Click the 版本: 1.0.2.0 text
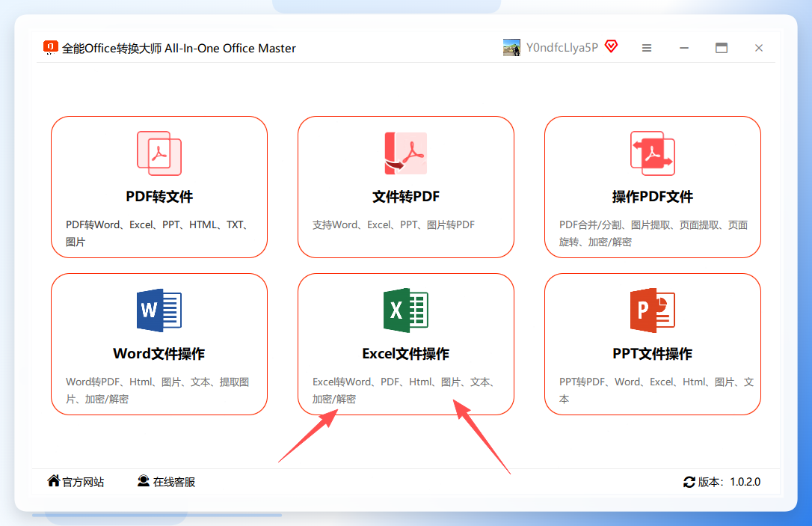 click(729, 482)
